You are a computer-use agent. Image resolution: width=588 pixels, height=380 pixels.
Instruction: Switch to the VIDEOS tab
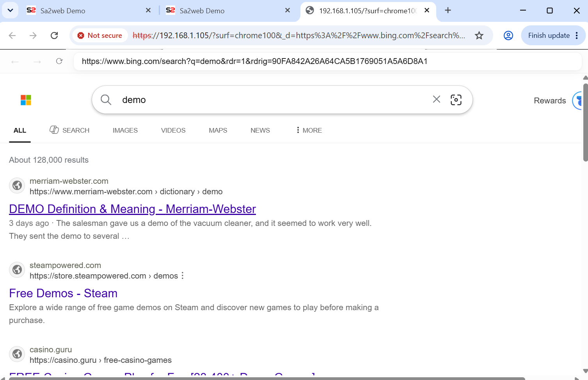(x=173, y=130)
